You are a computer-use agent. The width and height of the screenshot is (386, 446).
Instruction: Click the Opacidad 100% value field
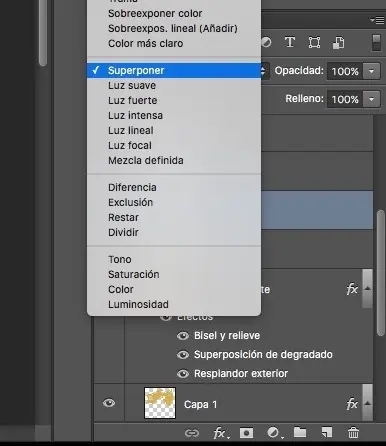coord(345,71)
